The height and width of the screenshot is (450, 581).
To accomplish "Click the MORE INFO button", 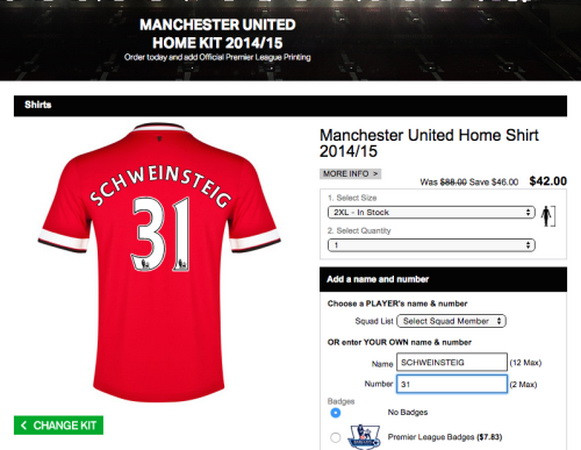I will point(350,174).
